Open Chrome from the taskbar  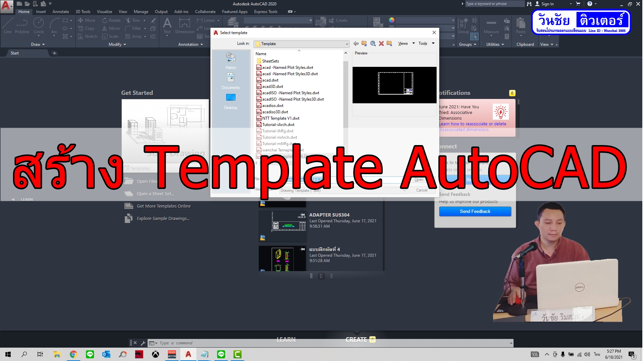click(73, 354)
